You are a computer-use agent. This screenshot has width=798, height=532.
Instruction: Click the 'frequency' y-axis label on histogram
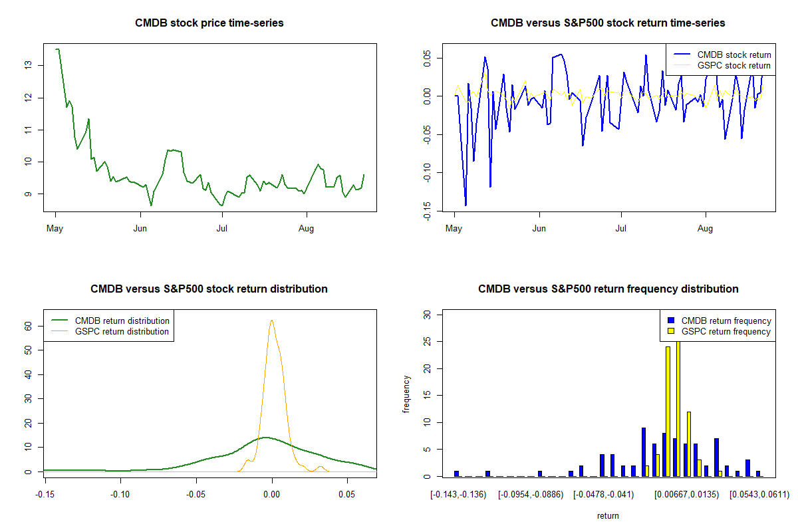pyautogui.click(x=407, y=394)
